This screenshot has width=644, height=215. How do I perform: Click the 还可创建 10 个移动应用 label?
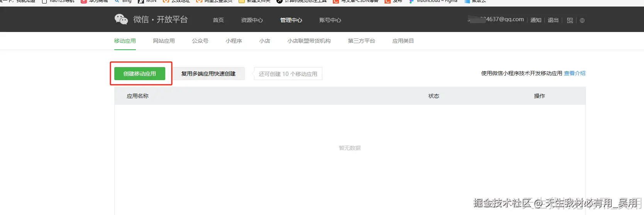click(x=288, y=74)
